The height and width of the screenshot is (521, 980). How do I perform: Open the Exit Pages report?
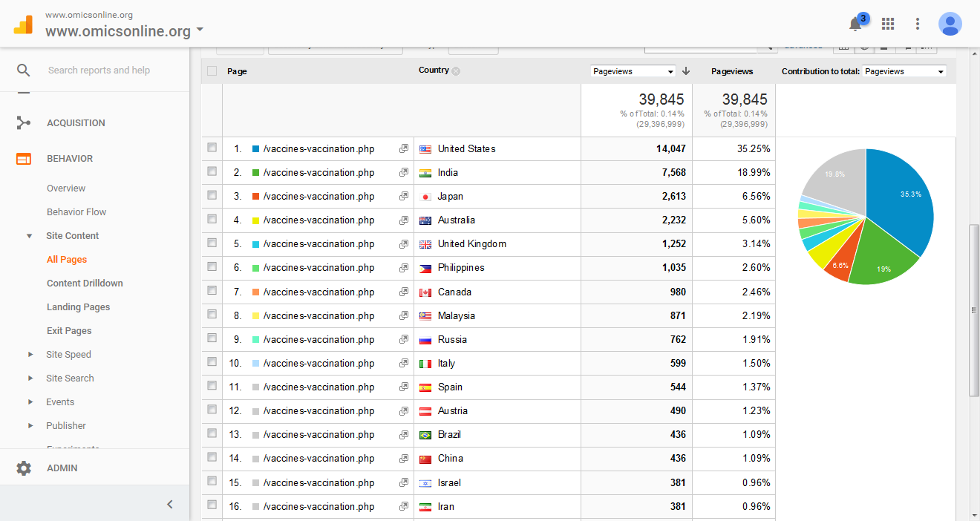click(69, 331)
